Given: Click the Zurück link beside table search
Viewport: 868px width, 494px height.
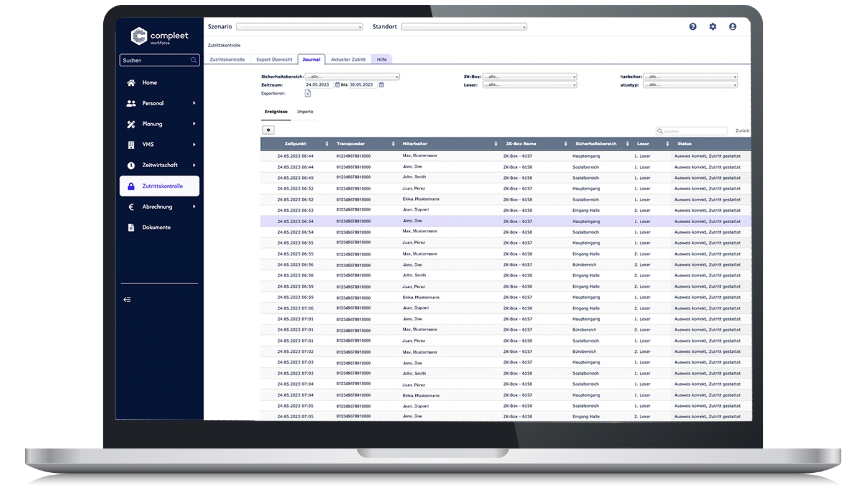Looking at the screenshot, I should [x=742, y=131].
